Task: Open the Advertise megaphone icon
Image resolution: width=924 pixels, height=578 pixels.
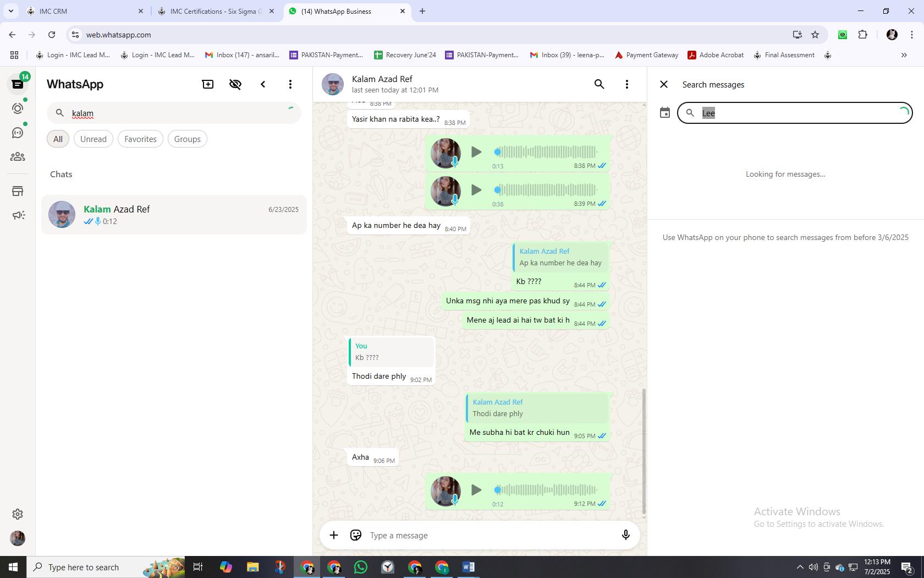Action: coord(18,215)
